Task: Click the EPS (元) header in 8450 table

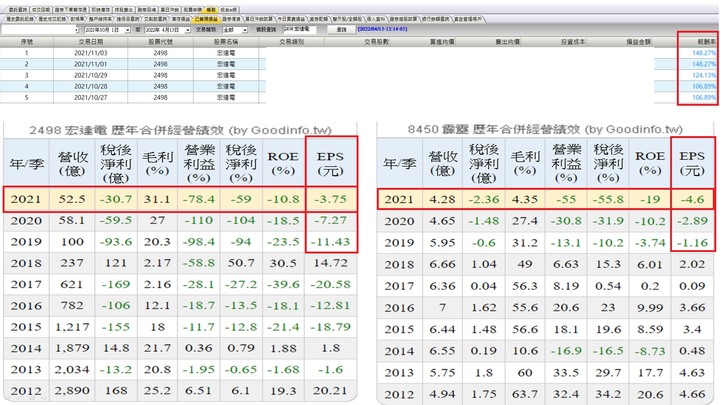Action: 692,163
